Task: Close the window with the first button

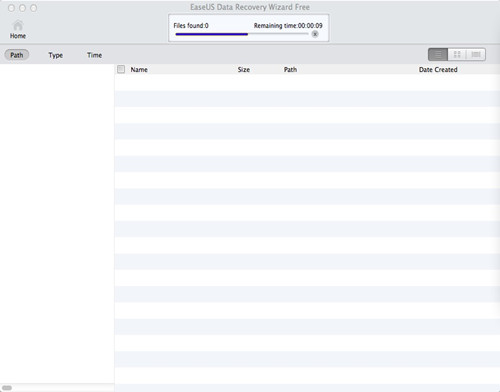Action: pyautogui.click(x=11, y=8)
